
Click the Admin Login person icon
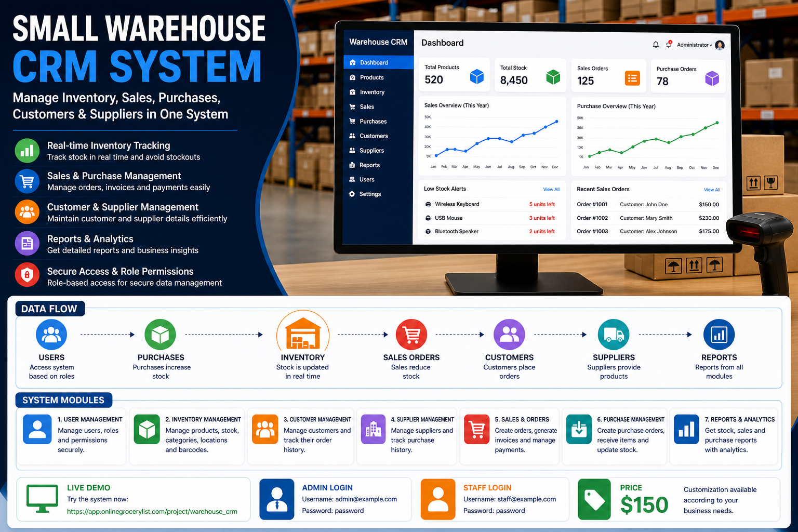point(277,499)
